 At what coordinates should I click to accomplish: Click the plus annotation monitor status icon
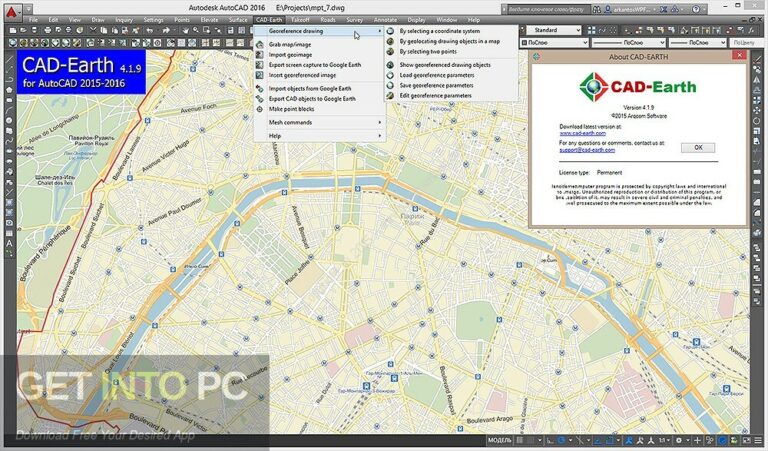[x=698, y=440]
